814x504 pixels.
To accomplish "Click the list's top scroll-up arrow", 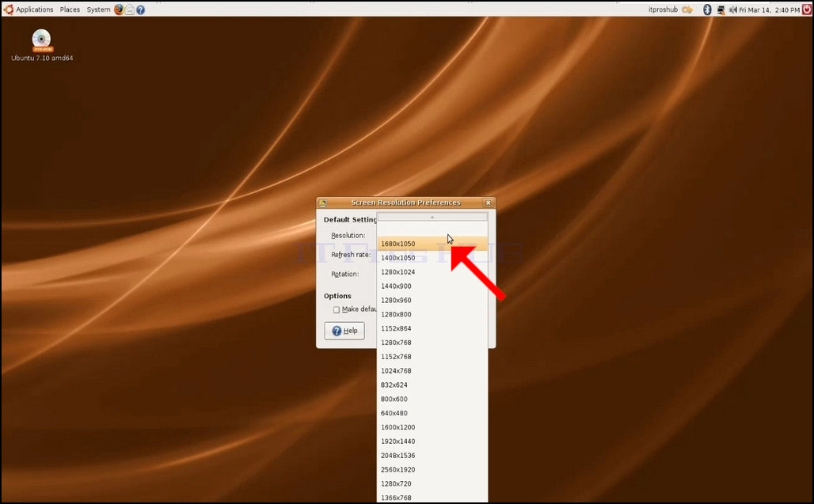I will [x=432, y=217].
